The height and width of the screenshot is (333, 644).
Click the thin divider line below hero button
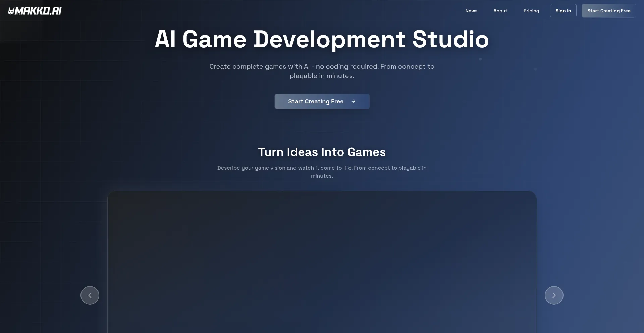322,132
